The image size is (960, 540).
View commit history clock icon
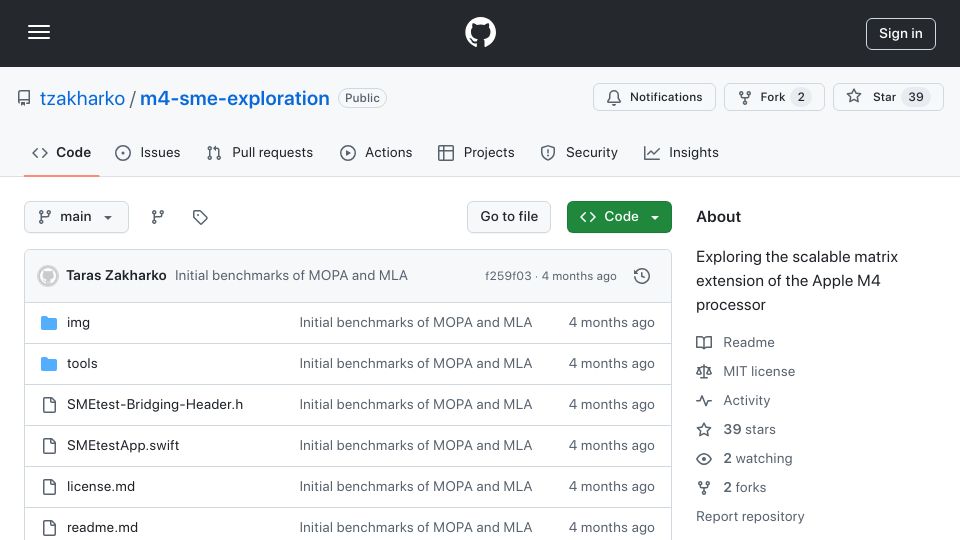[642, 276]
